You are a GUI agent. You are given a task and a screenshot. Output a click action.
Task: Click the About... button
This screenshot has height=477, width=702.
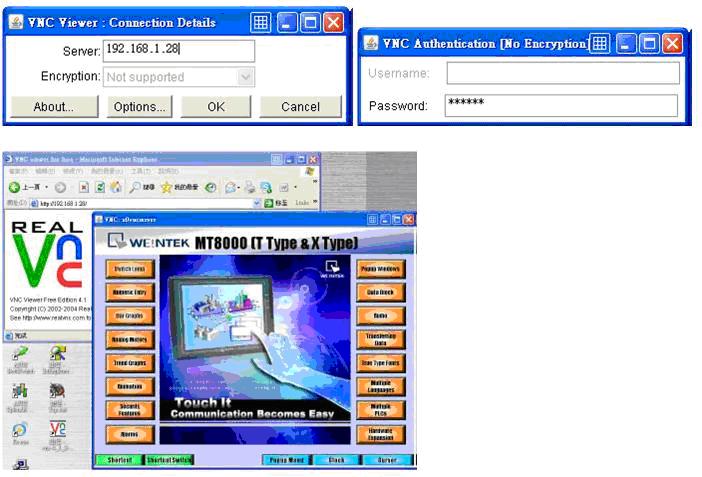point(54,107)
